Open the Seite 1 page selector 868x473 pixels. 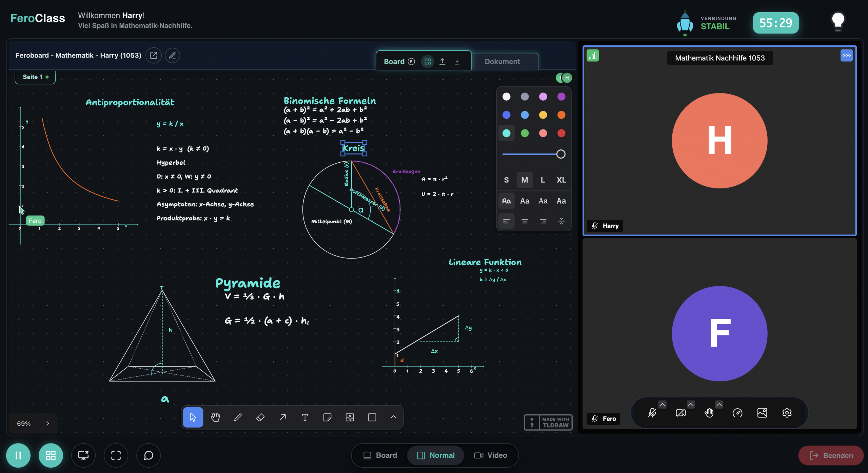point(35,77)
